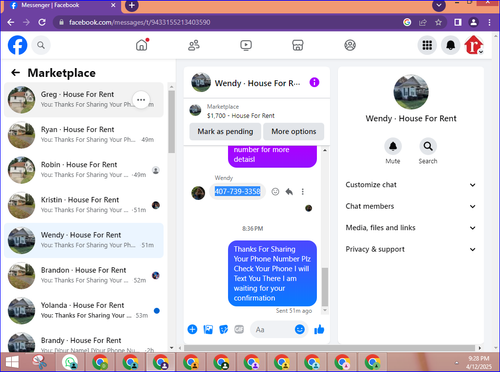This screenshot has width=500, height=372.
Task: Open WhatsApp from the taskbar
Action: (70, 362)
